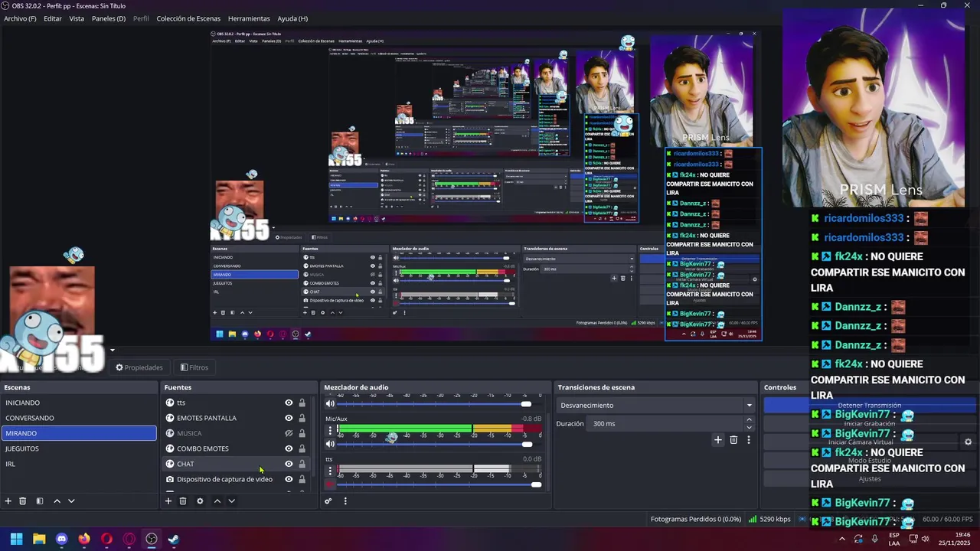Open Steam from taskbar
Image resolution: width=980 pixels, height=551 pixels.
[174, 539]
